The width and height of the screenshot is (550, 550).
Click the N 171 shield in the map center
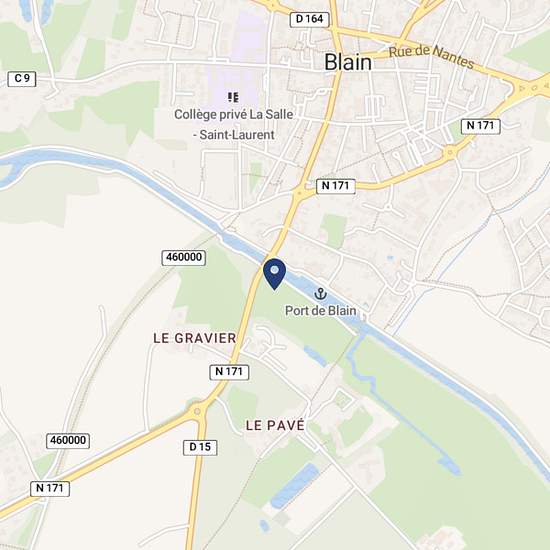pos(336,186)
